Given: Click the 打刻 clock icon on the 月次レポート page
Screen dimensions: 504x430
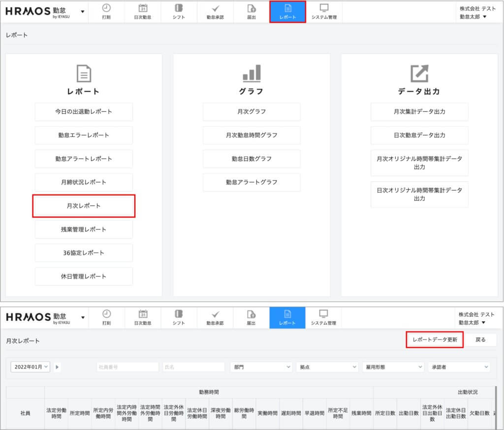Looking at the screenshot, I should click(106, 314).
